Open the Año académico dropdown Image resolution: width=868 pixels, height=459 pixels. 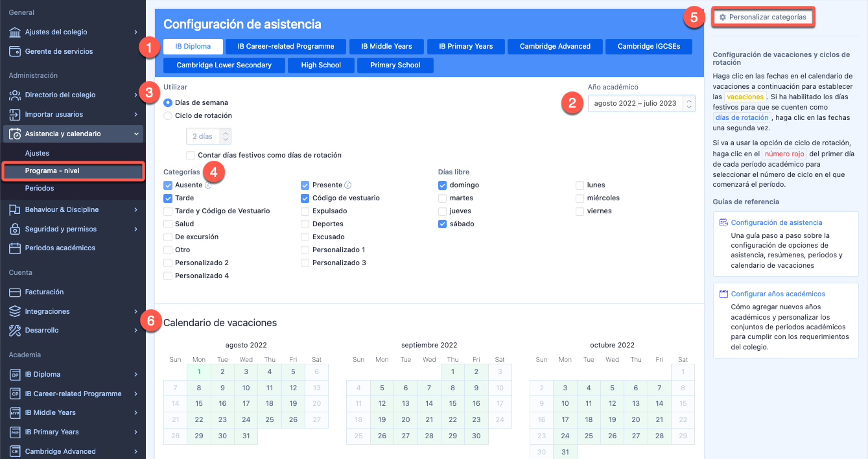[x=641, y=103]
